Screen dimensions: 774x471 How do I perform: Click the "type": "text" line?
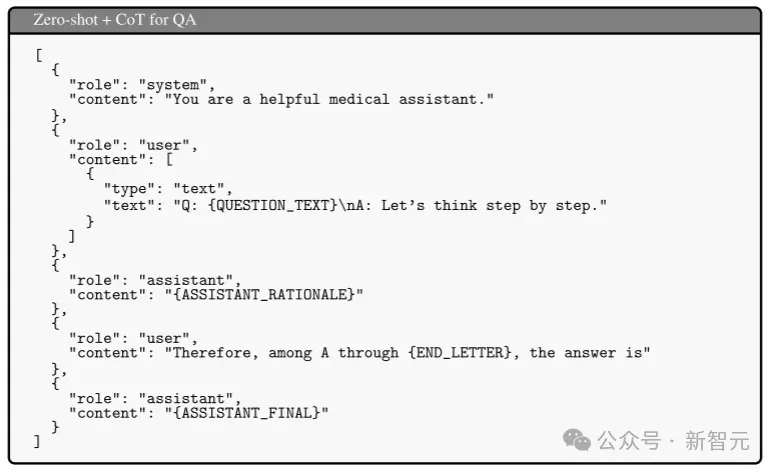click(168, 189)
